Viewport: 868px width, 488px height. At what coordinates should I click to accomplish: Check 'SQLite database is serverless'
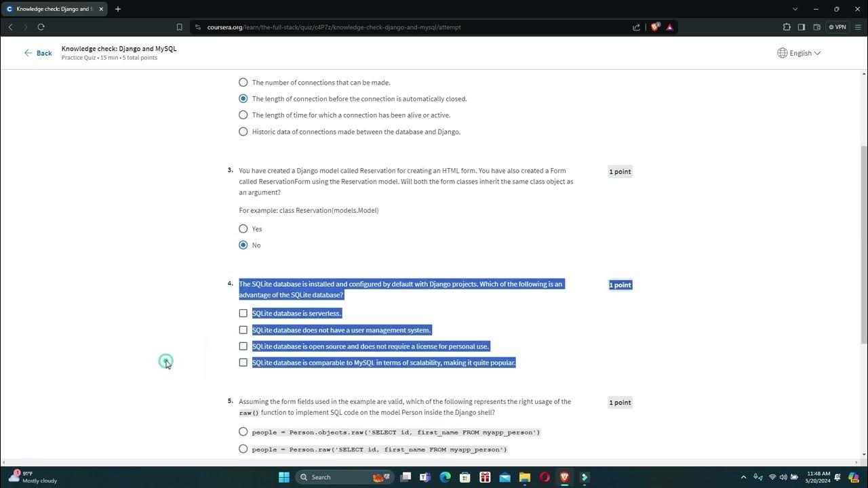(x=243, y=313)
